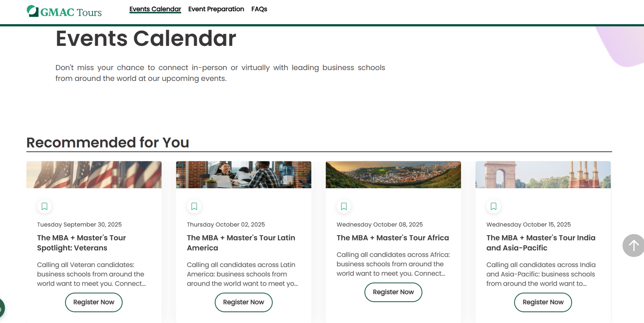Open the aerial city landscape image
This screenshot has width=644, height=323.
393,175
